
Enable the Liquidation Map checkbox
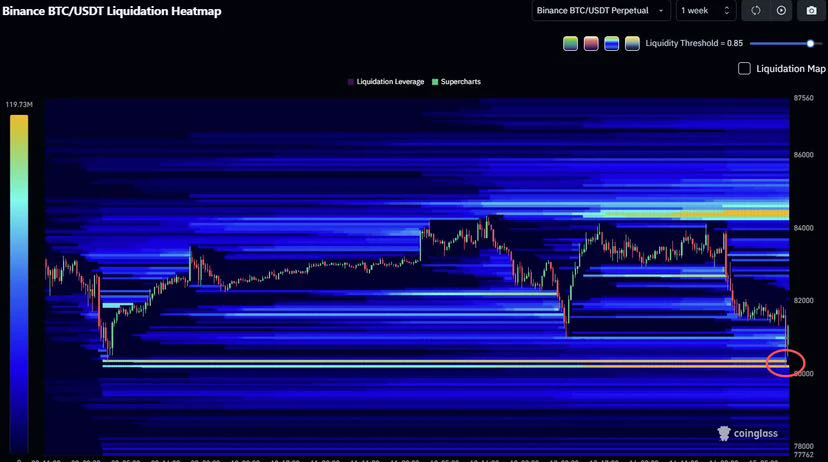744,69
